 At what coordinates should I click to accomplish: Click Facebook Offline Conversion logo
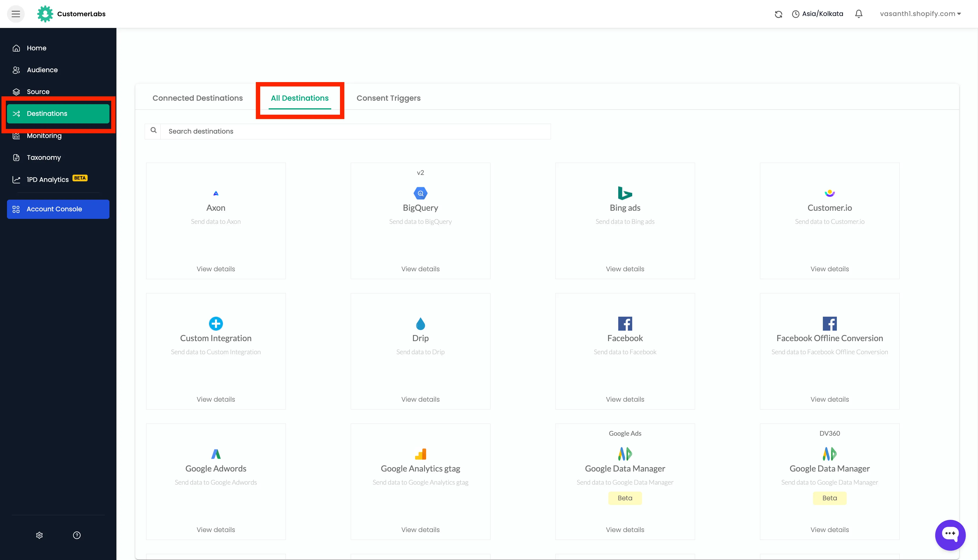tap(830, 323)
